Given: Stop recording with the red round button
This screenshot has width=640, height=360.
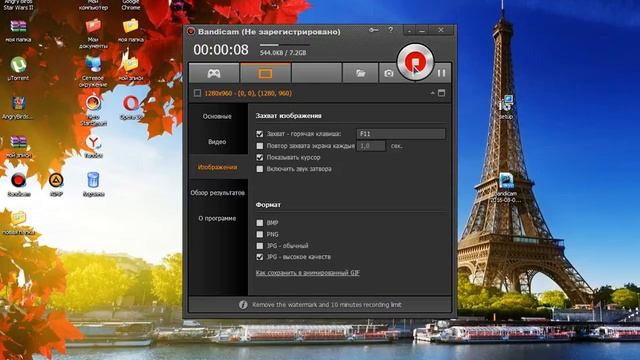Looking at the screenshot, I should 415,62.
